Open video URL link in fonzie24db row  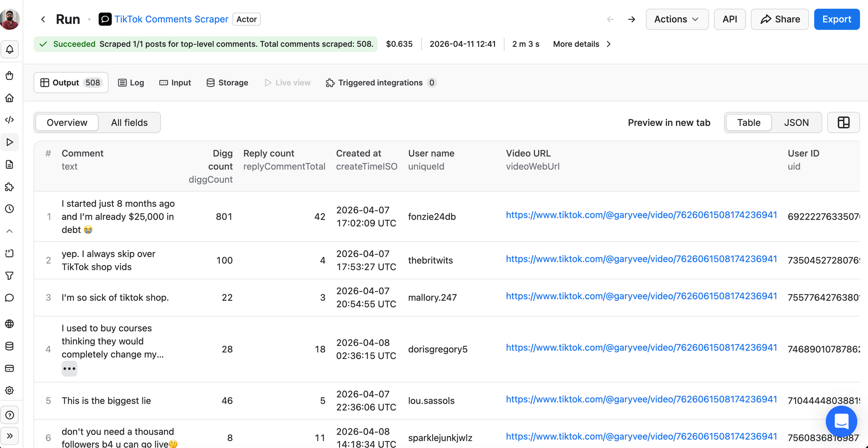pos(641,215)
